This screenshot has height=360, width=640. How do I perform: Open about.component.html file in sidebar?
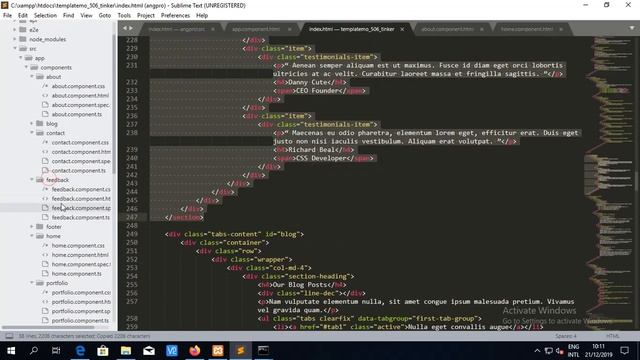pyautogui.click(x=80, y=96)
